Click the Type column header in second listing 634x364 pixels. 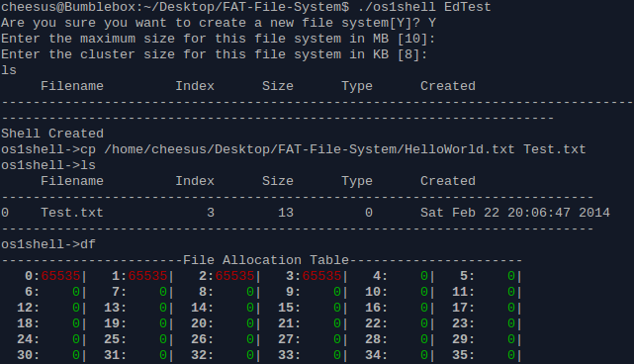point(357,181)
